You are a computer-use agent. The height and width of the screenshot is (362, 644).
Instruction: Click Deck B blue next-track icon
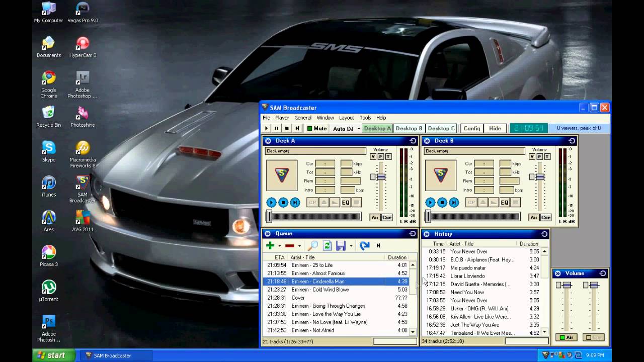[454, 203]
